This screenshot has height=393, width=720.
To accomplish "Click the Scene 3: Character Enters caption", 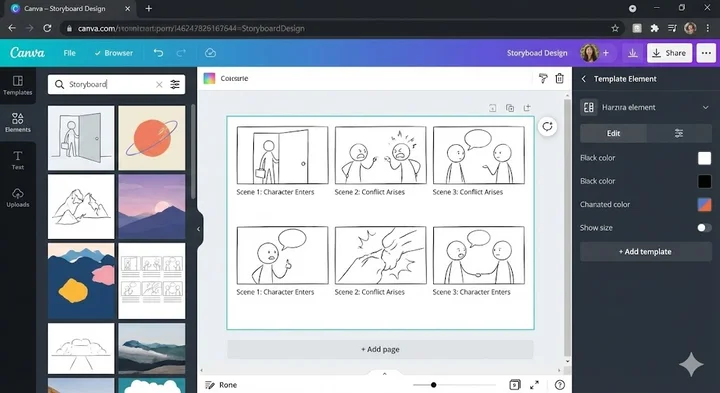I will 471,292.
